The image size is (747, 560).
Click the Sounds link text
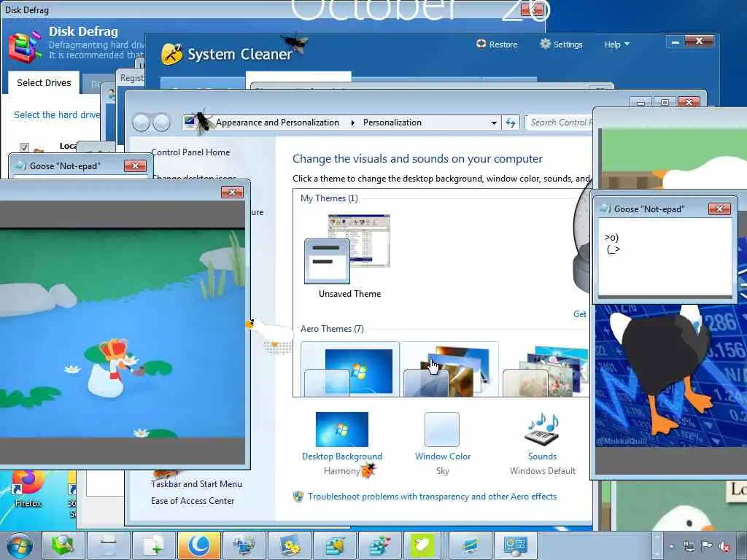542,456
